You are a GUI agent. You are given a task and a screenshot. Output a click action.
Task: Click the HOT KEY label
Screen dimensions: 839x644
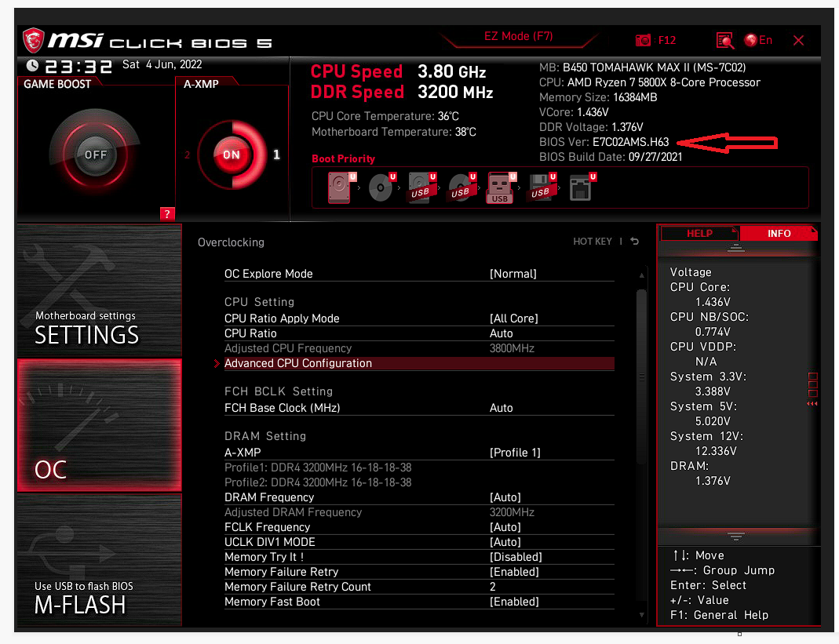[x=593, y=242]
